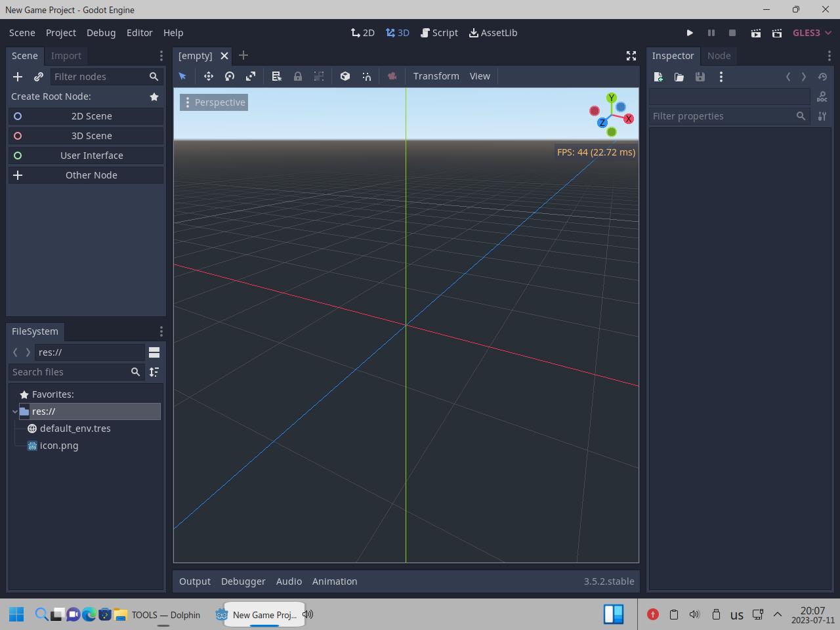Open the GLES3 renderer dropdown
Viewport: 840px width, 630px height.
(812, 33)
